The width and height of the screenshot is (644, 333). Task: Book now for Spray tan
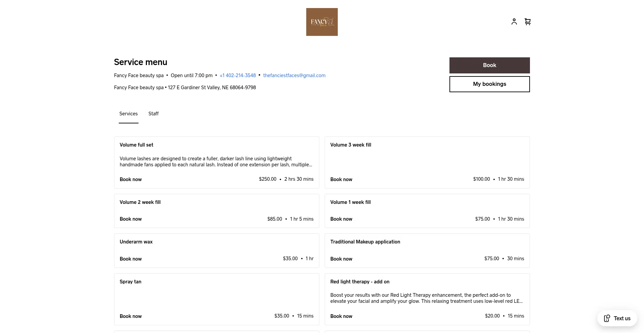pyautogui.click(x=131, y=316)
